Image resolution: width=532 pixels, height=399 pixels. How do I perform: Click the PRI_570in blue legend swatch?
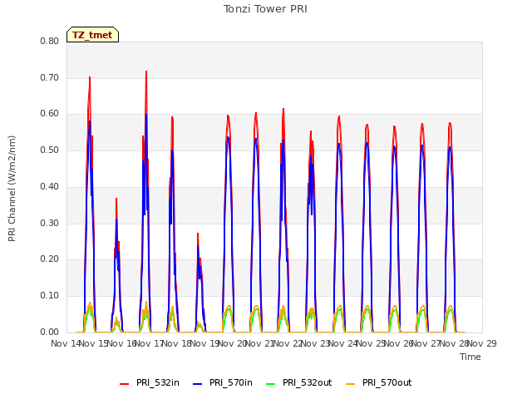[x=198, y=383]
